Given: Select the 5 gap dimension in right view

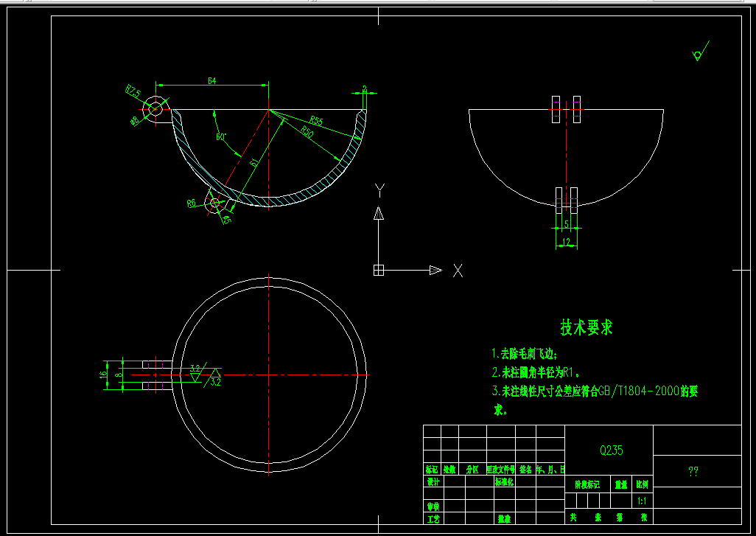Looking at the screenshot, I should 567,224.
